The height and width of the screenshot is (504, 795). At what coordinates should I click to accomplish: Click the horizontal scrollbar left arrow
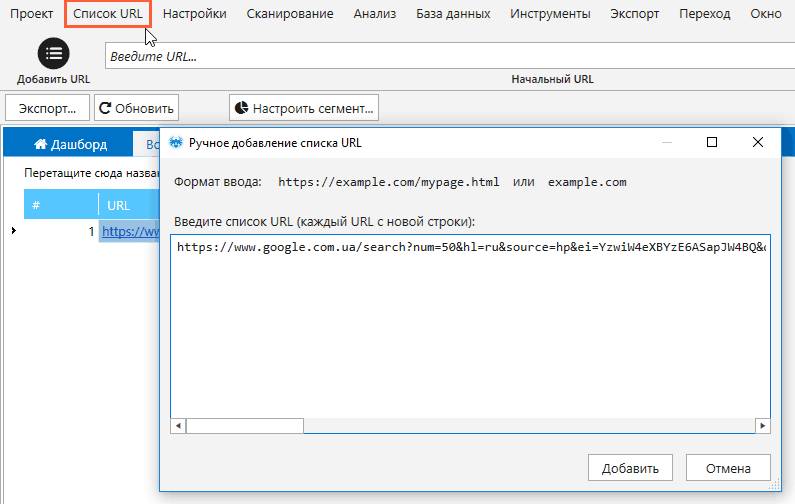tap(178, 425)
